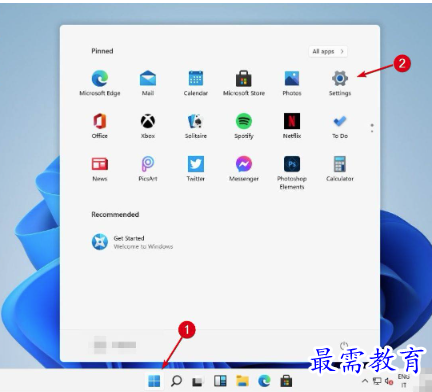This screenshot has height=392, width=432.
Task: Open the Twitter app
Action: coord(196,168)
